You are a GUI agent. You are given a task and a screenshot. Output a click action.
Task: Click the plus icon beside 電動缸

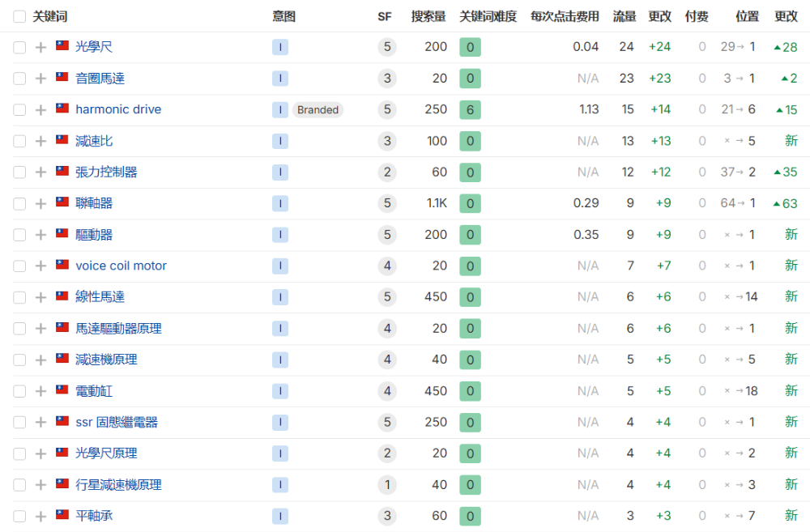[40, 392]
